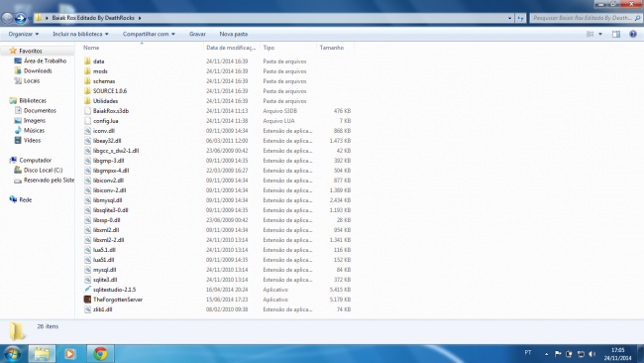Sort by the Tipo column header
Image resolution: width=644 pixels, height=363 pixels.
288,48
